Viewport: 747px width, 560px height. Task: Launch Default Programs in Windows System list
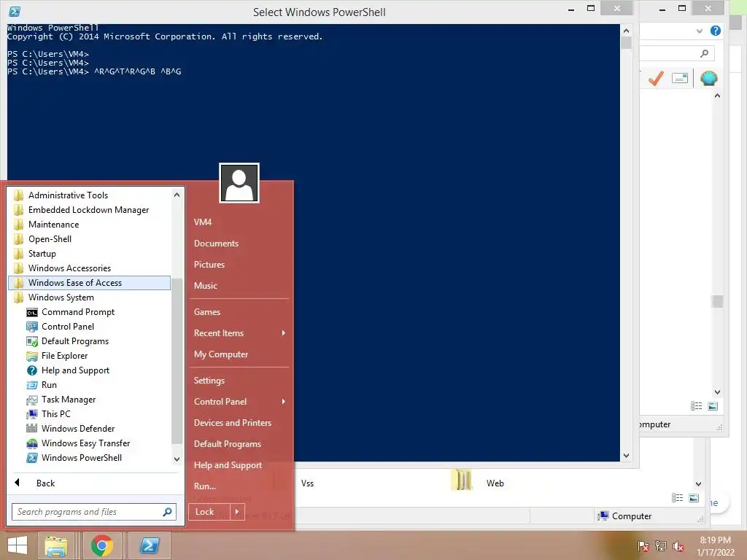click(x=75, y=341)
